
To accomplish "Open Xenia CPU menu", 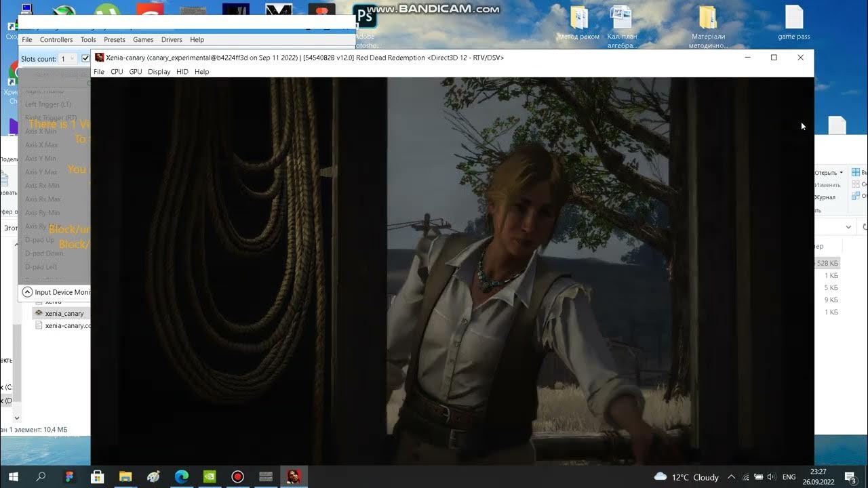I will [117, 72].
